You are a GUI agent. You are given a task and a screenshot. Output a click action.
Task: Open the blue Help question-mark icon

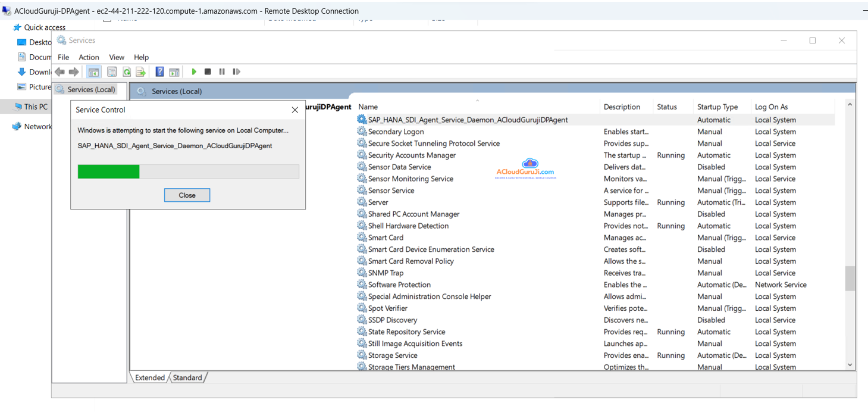coord(159,72)
